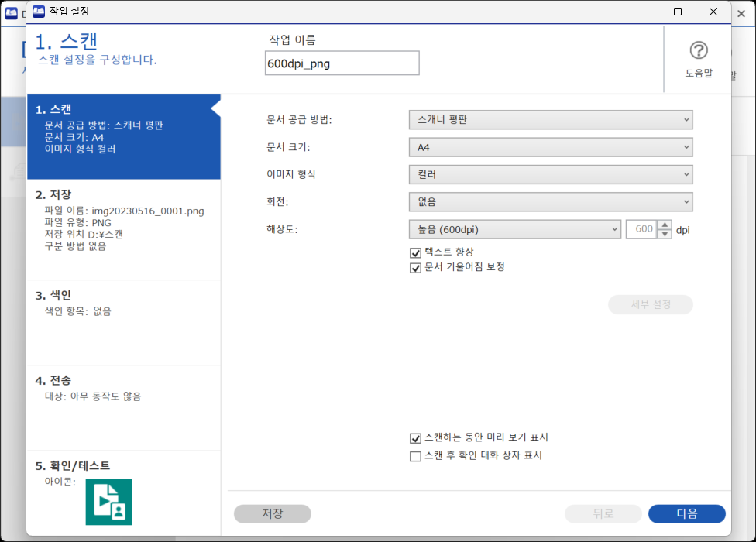Select the 1. 스캔 step in the sidebar
The height and width of the screenshot is (542, 756).
(124, 137)
